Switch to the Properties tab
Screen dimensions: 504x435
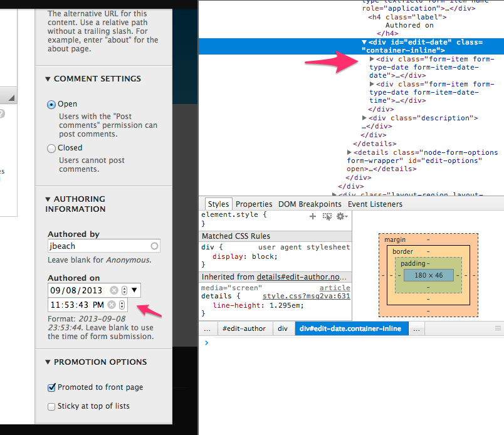[x=254, y=204]
